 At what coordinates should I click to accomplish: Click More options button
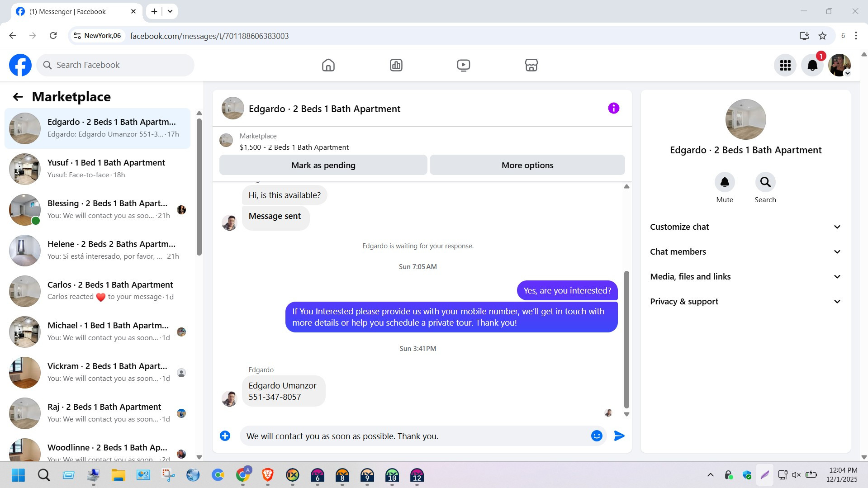(527, 165)
